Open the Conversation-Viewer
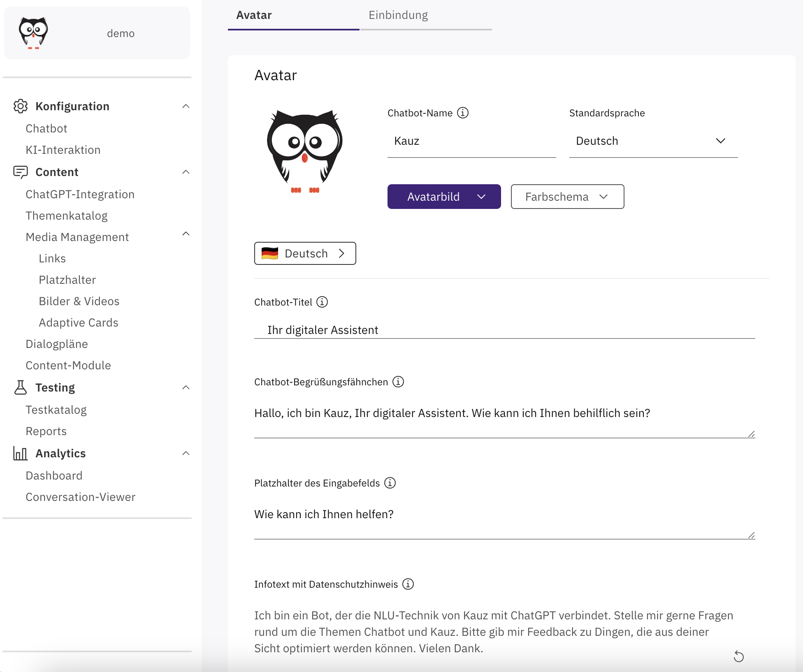The height and width of the screenshot is (672, 803). 81,497
